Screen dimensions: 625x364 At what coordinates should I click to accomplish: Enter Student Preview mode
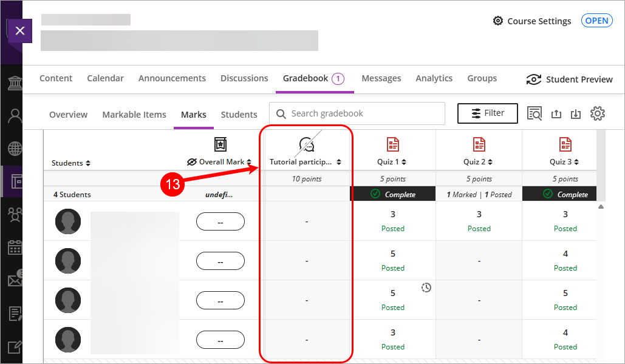pos(569,79)
